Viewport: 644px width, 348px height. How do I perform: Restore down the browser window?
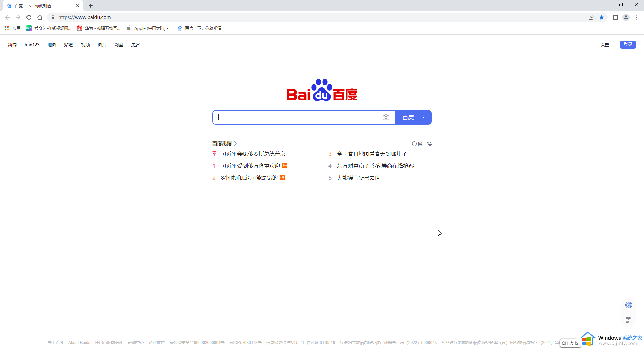click(621, 5)
